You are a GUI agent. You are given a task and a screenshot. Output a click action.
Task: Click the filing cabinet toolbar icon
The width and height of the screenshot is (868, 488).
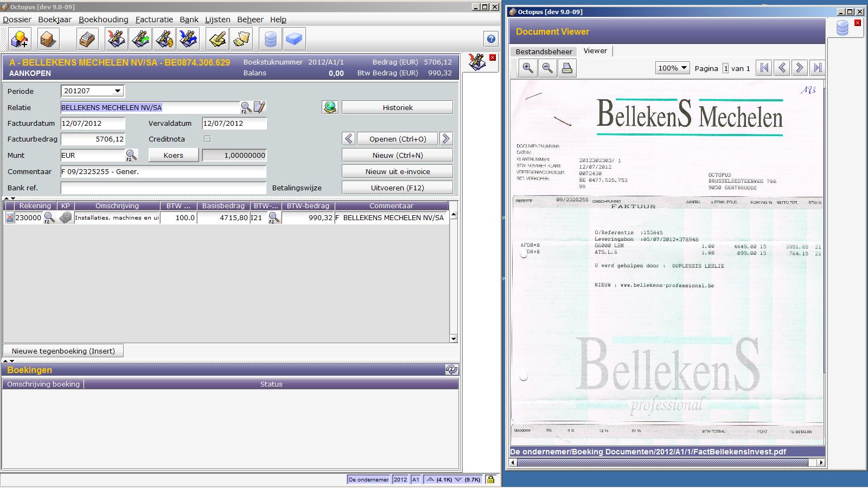48,39
